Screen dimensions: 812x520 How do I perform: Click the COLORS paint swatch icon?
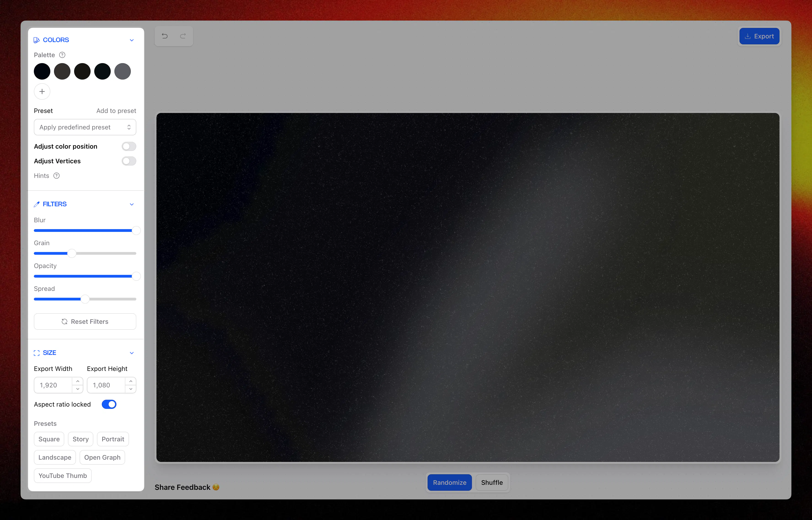[x=36, y=40]
